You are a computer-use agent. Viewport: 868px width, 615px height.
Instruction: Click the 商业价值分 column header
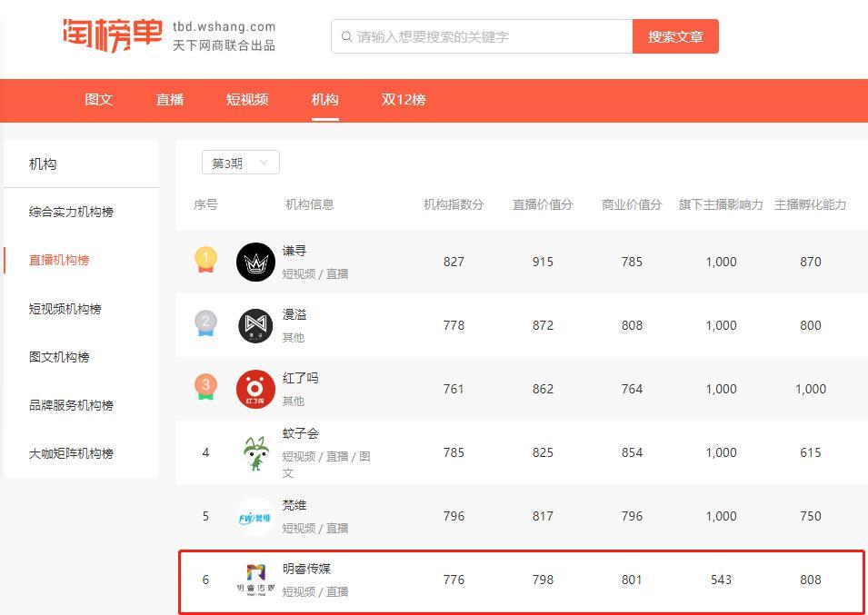(632, 204)
